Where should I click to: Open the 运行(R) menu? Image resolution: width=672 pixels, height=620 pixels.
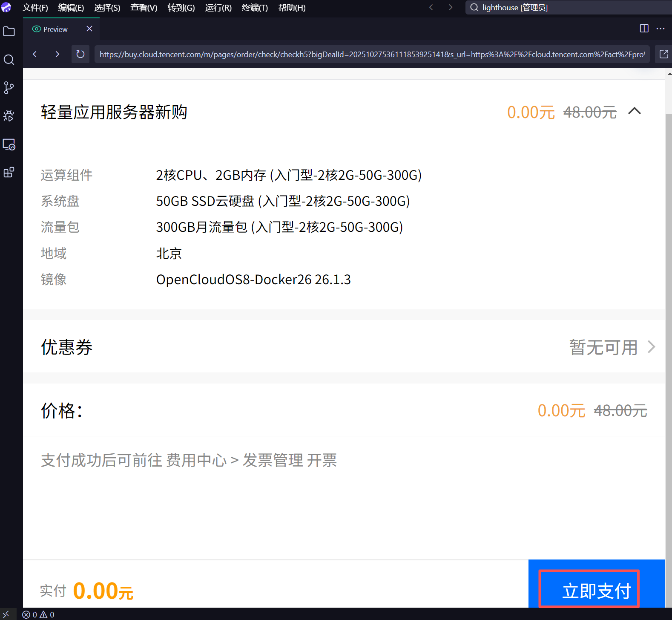pyautogui.click(x=218, y=8)
